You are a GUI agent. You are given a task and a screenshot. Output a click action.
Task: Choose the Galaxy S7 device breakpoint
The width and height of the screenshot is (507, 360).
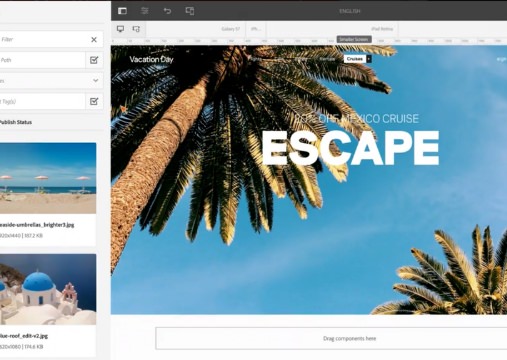click(x=231, y=29)
